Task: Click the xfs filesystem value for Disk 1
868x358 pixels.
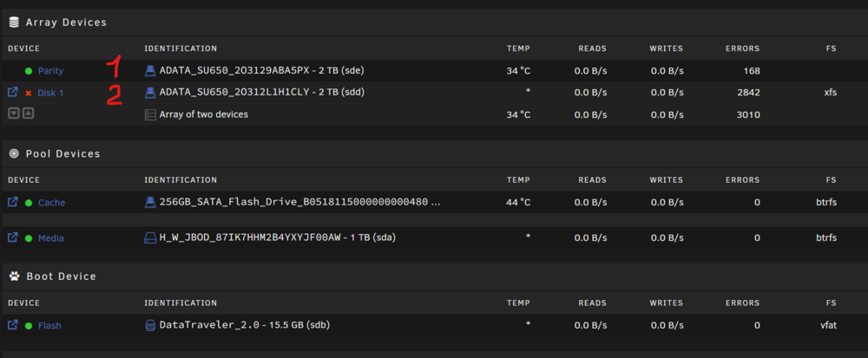Action: click(830, 93)
